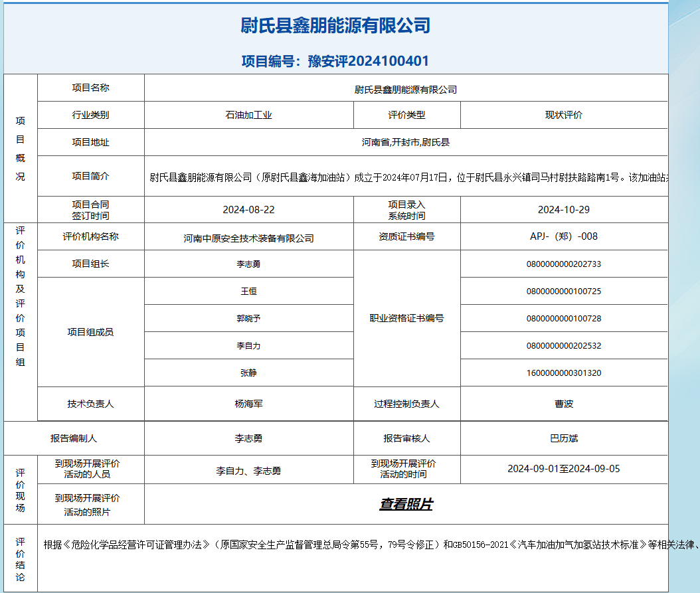This screenshot has height=593, width=700.
Task: Click 到现场开展评价活动的照片 label
Action: click(88, 505)
